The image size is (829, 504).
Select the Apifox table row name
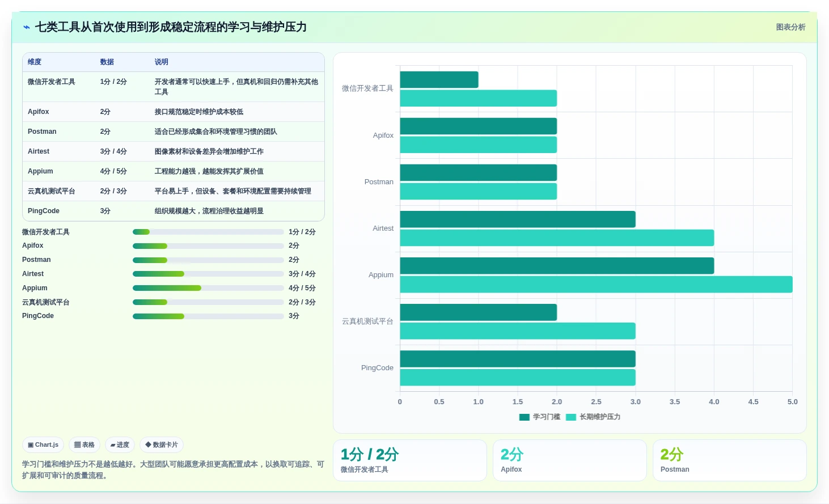click(39, 112)
